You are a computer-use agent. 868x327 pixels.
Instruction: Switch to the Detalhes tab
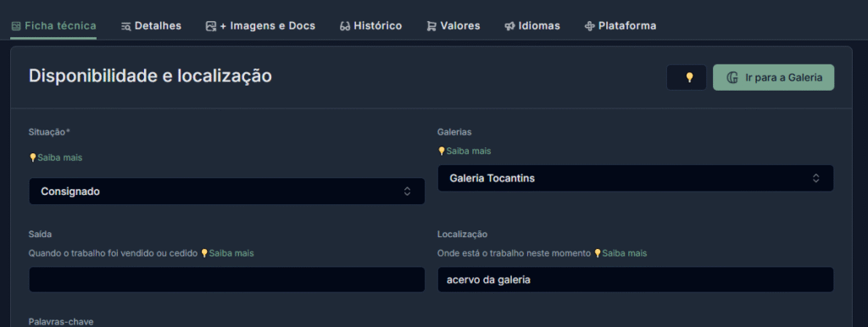tap(151, 26)
